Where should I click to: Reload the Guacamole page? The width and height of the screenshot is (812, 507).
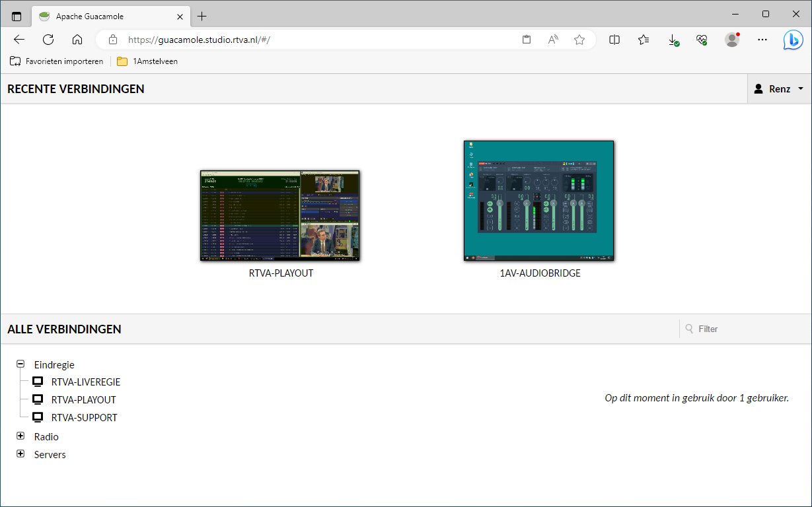tap(48, 40)
